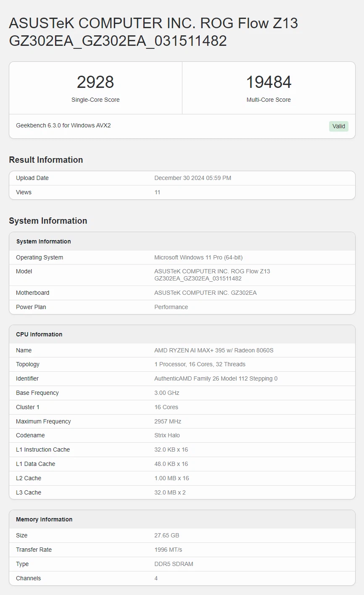Click the Multi-Core Score label
364x595 pixels.
click(269, 100)
